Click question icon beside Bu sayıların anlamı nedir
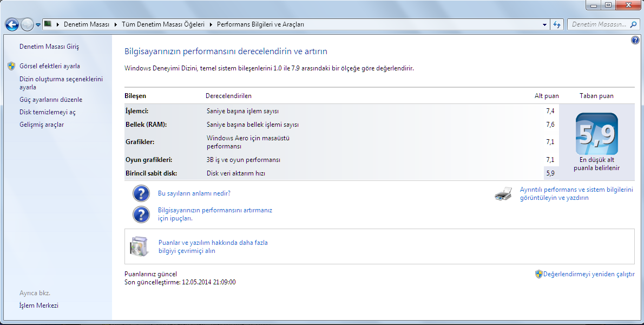This screenshot has width=644, height=325. pos(141,193)
